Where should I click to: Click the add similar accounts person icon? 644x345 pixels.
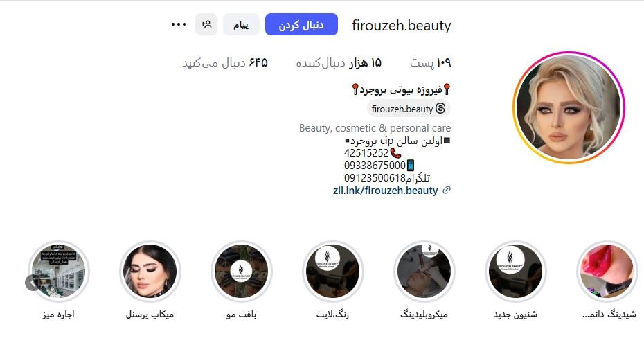(206, 25)
